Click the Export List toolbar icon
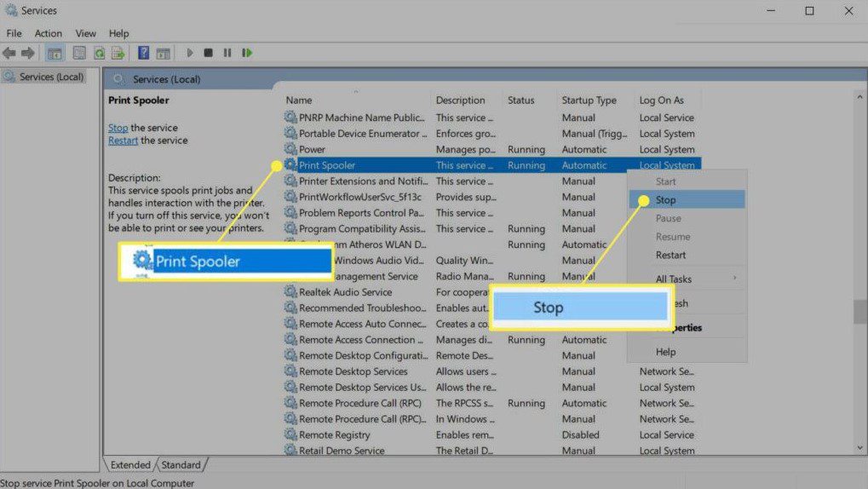The image size is (868, 489). (x=118, y=53)
